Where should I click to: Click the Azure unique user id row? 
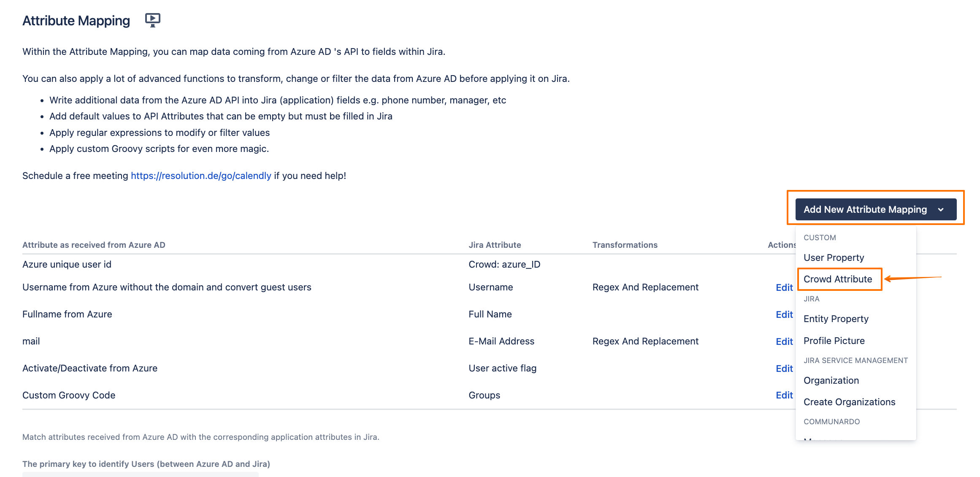[67, 264]
